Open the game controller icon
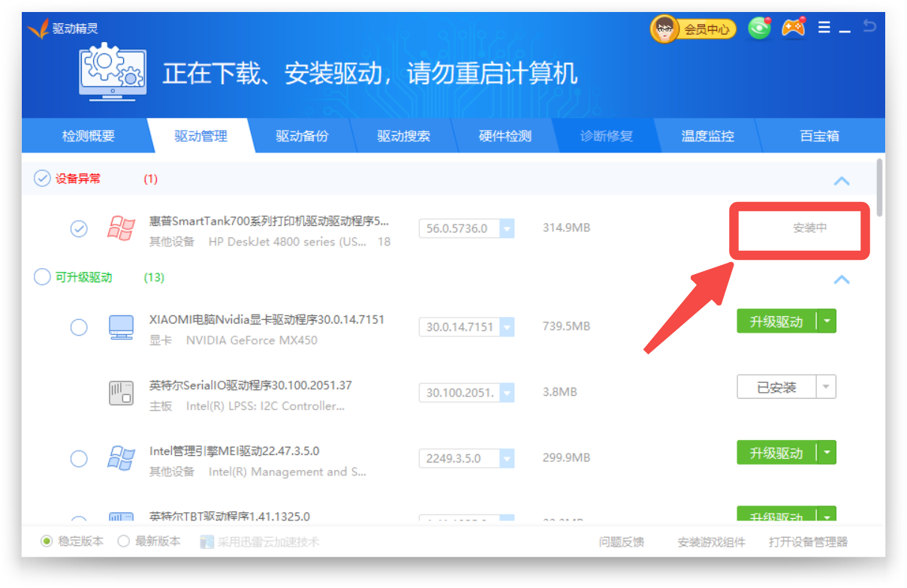This screenshot has width=907, height=588. tap(793, 28)
